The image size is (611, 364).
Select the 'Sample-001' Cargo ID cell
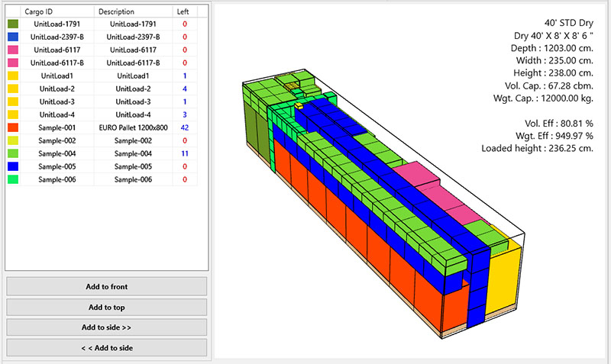point(57,127)
